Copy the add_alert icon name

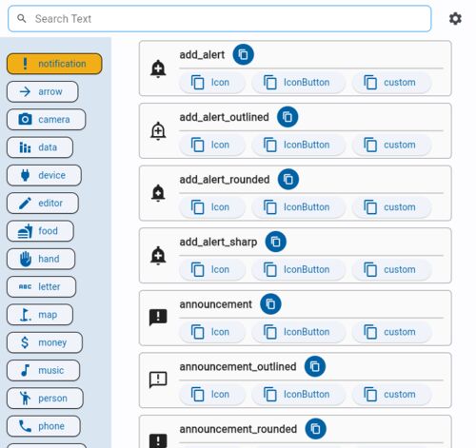[243, 54]
